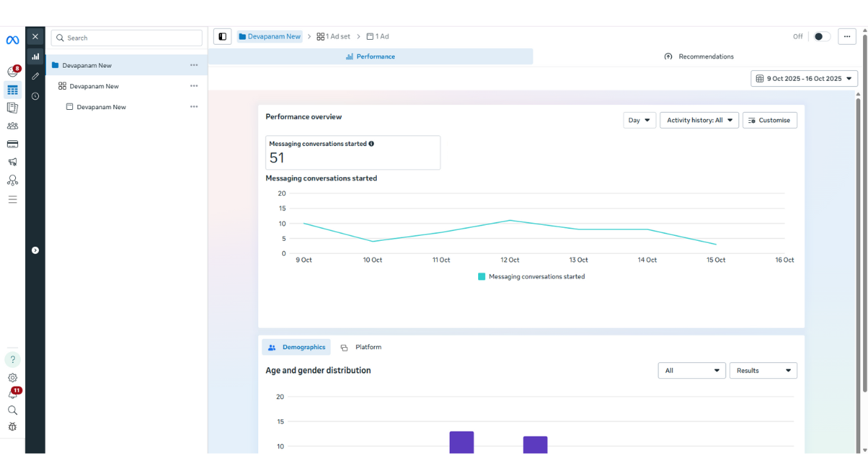
Task: Toggle the side panel layout button
Action: (x=222, y=36)
